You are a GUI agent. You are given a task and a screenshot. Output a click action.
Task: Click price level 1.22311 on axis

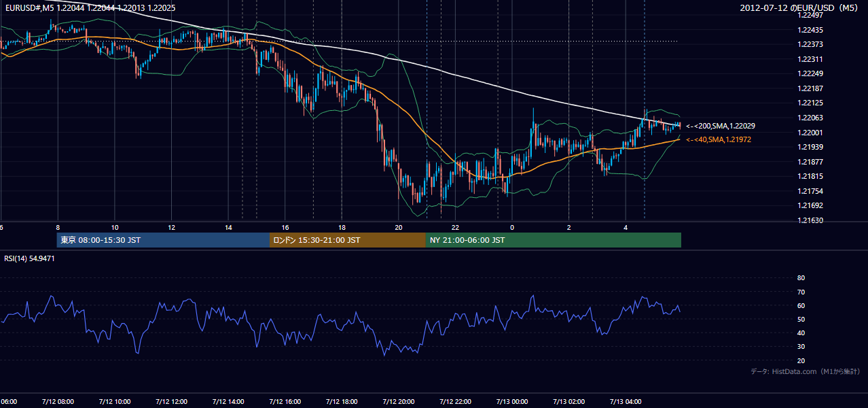coord(810,59)
